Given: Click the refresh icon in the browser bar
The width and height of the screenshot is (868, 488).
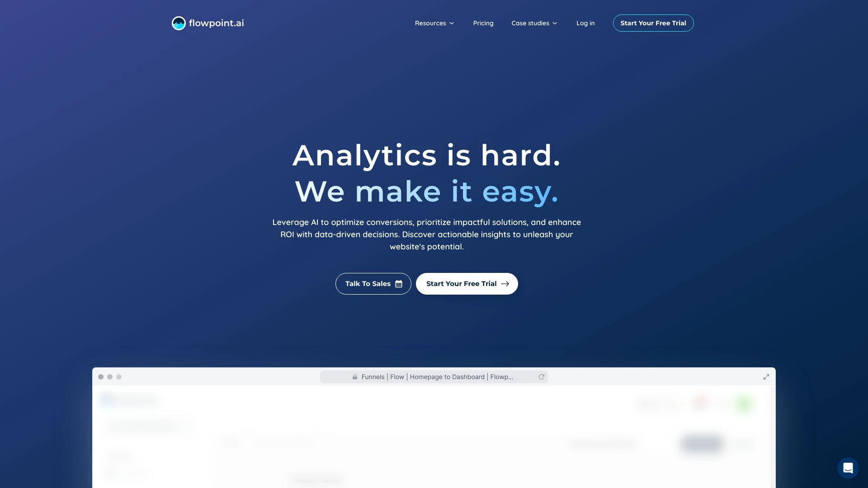Looking at the screenshot, I should [x=541, y=376].
